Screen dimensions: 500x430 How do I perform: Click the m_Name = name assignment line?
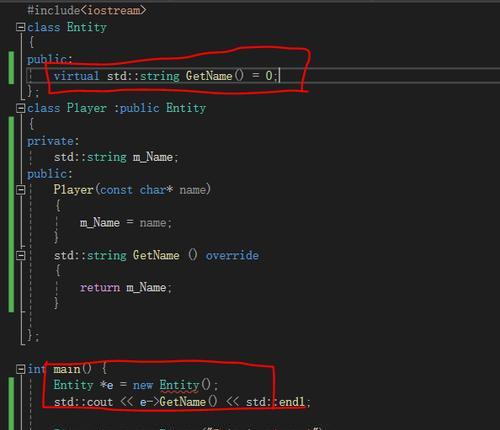126,222
